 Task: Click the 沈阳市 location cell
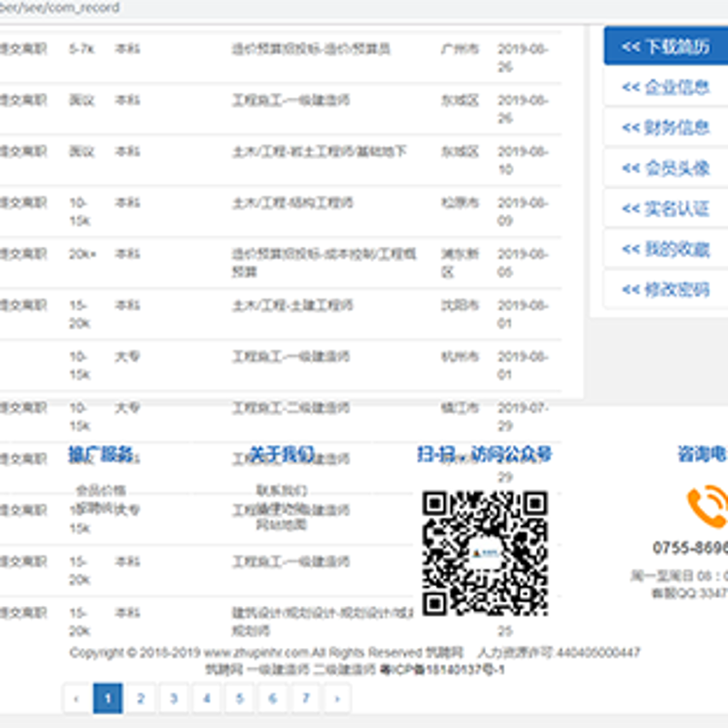click(x=460, y=305)
